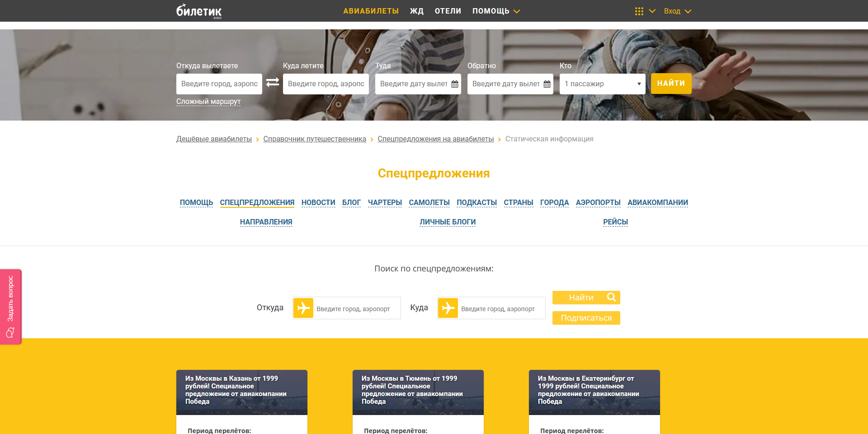Open the passenger selector showing 1 пассажир
This screenshot has width=868, height=434.
[x=602, y=84]
